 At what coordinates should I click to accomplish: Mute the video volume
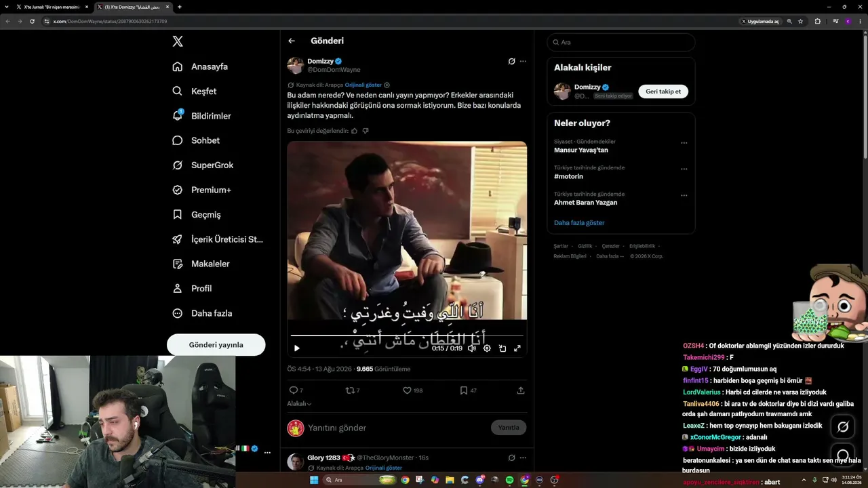click(472, 348)
